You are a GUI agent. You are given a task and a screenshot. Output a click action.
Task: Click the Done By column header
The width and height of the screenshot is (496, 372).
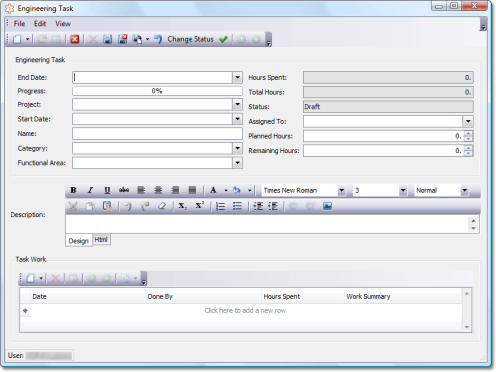pos(203,296)
